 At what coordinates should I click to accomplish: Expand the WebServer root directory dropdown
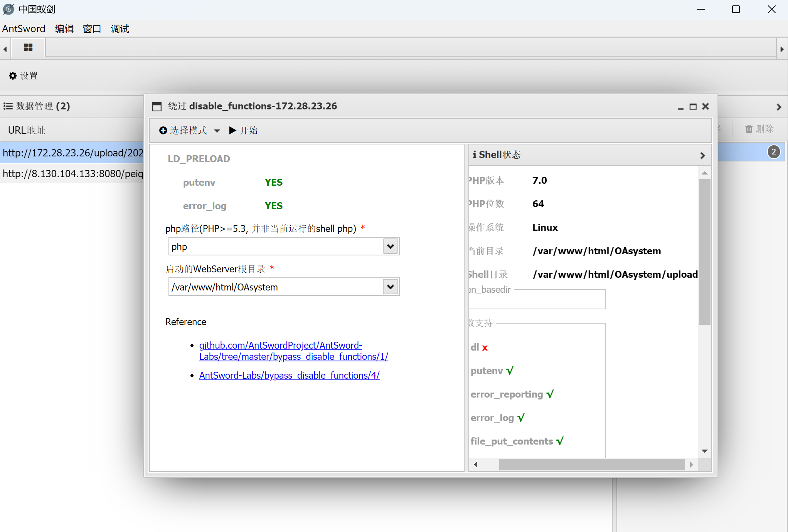click(x=391, y=287)
